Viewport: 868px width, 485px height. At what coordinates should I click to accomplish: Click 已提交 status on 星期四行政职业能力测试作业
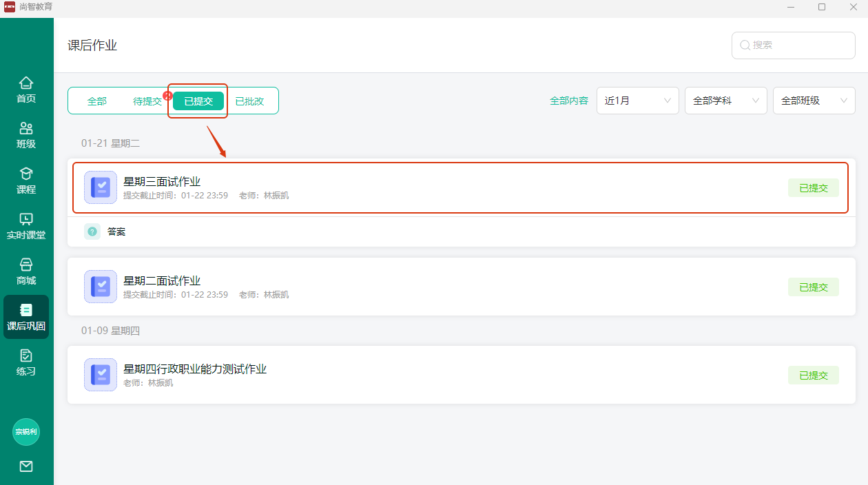coord(813,375)
